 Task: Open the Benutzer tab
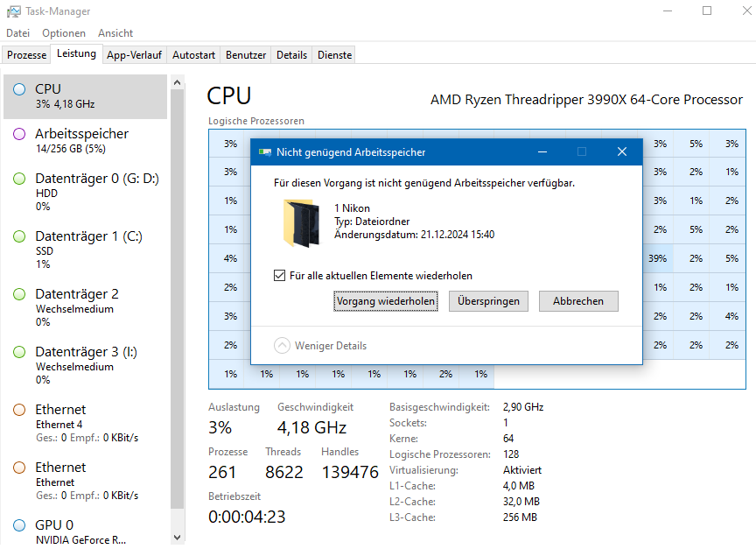tap(246, 55)
